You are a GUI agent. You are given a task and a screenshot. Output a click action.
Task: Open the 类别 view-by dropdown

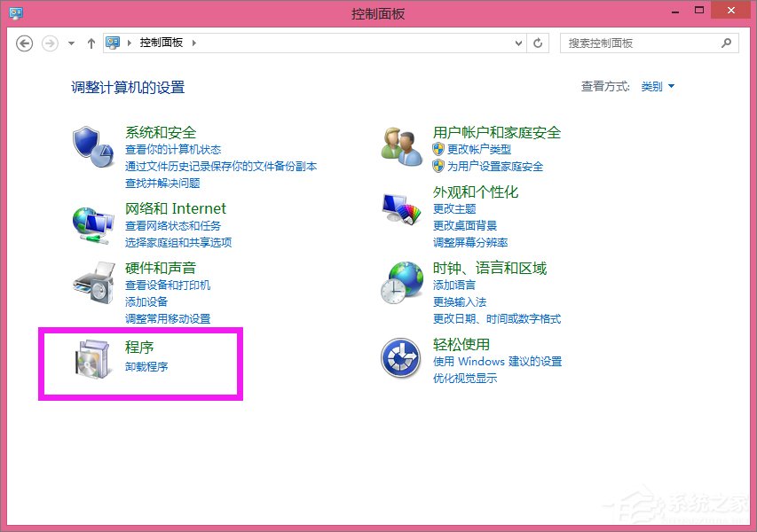pos(657,86)
